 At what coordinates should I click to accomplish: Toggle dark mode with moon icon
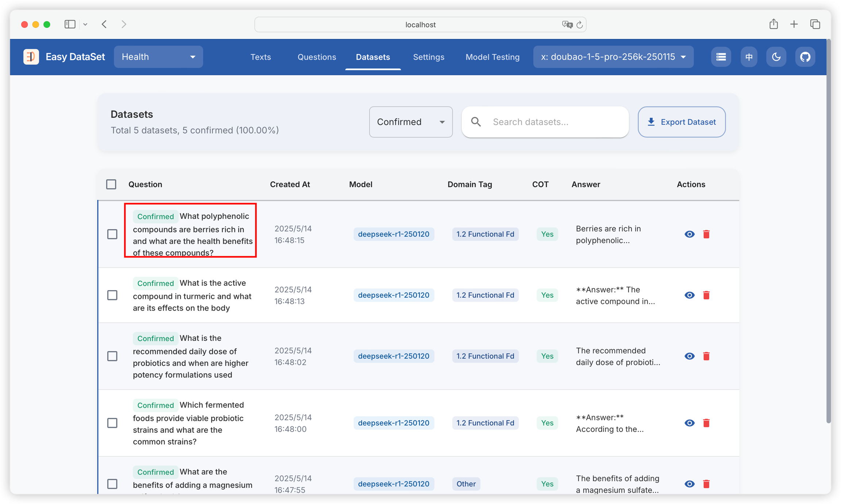(x=776, y=57)
